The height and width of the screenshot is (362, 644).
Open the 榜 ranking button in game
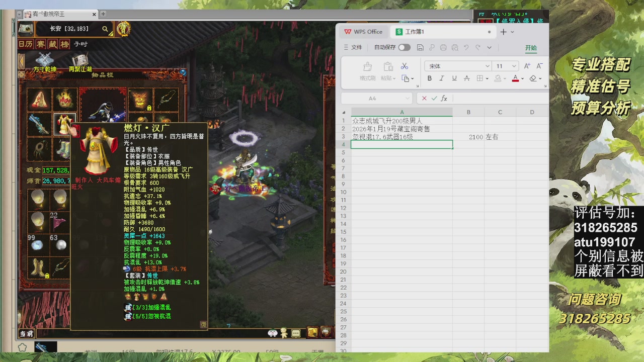(x=65, y=44)
